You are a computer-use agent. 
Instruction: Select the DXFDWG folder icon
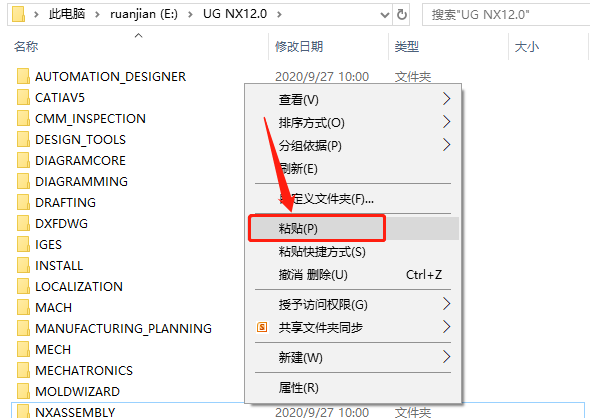point(23,223)
